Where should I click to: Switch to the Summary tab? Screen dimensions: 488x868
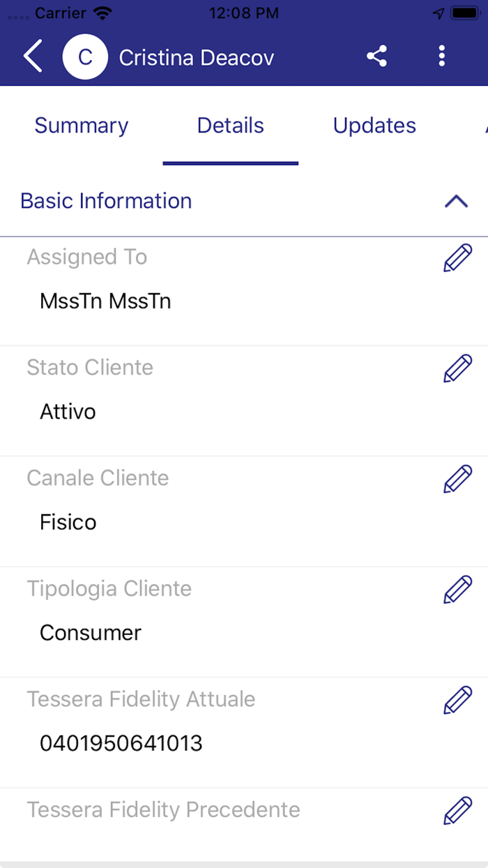(x=82, y=126)
